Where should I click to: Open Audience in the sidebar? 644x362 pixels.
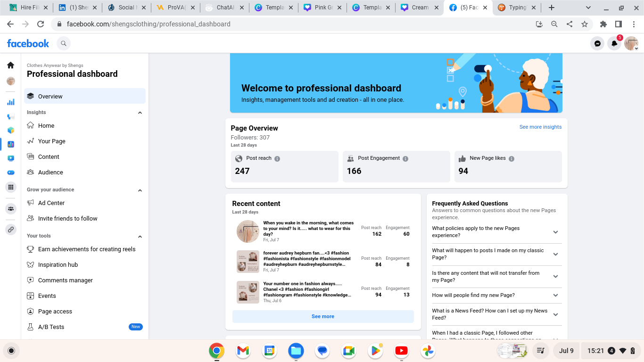pos(85,173)
